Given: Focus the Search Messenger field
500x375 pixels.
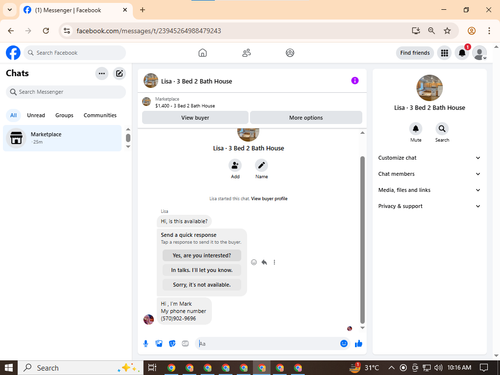Looking at the screenshot, I should [66, 92].
